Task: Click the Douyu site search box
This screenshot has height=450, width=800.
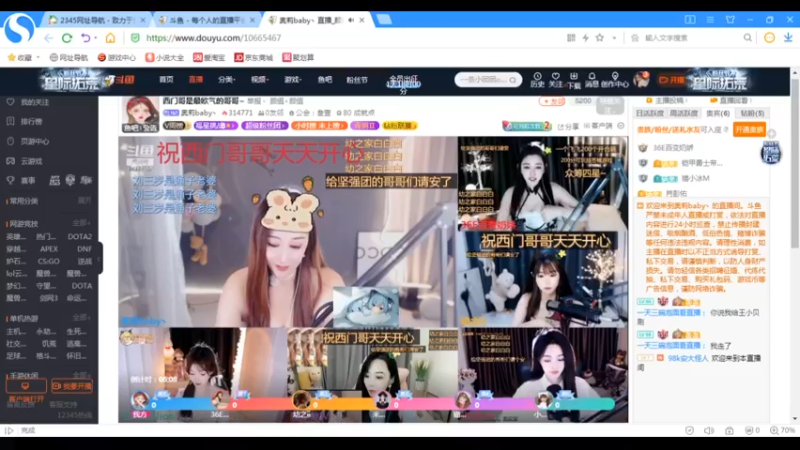Action: coord(488,80)
